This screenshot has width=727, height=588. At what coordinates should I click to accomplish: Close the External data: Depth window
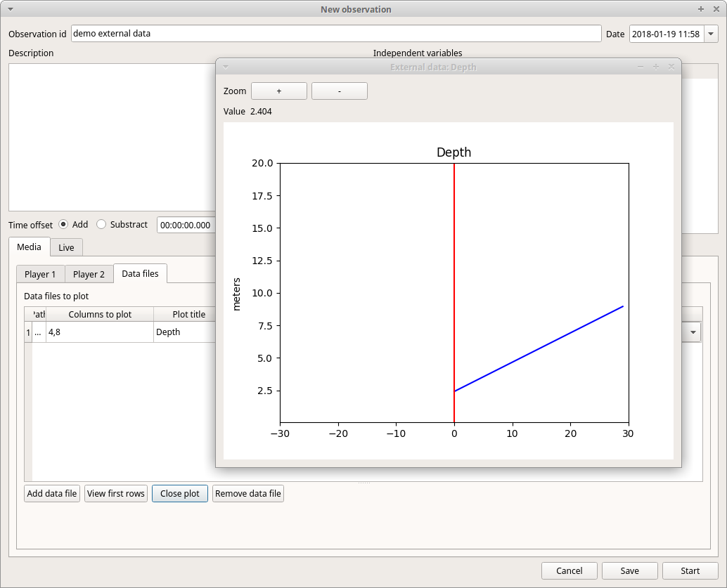tap(671, 67)
